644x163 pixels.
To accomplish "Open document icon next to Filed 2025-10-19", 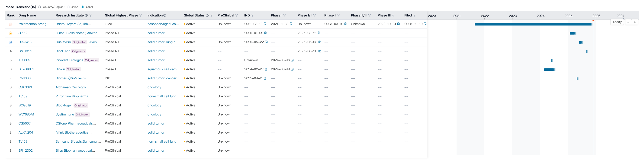I will (425, 24).
